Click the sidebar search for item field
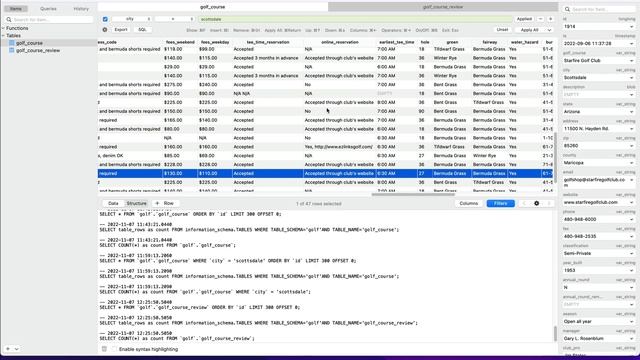The height and width of the screenshot is (360, 640). click(49, 20)
